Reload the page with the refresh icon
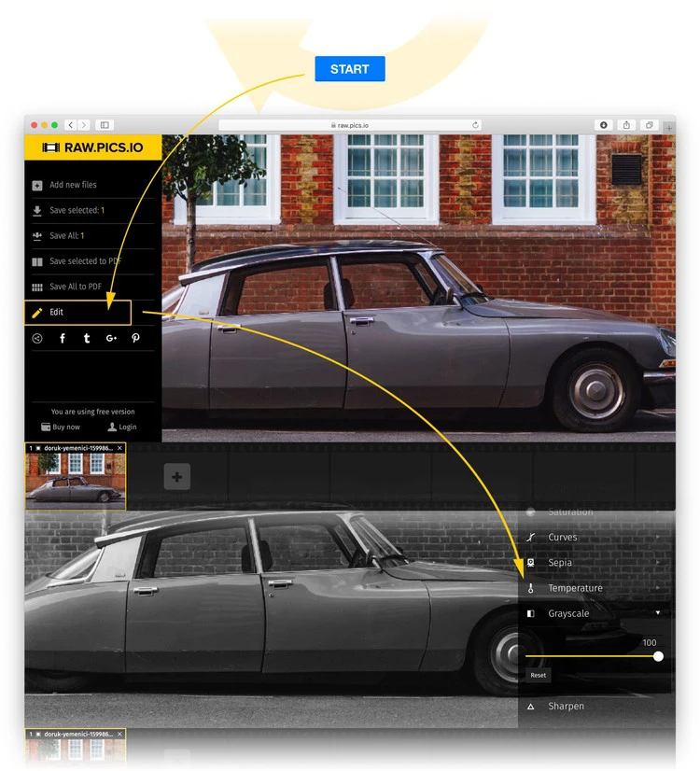 pos(475,125)
